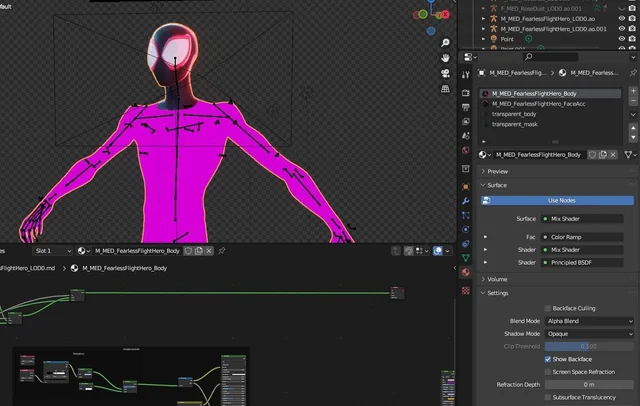Open the Material properties tab

(x=466, y=272)
